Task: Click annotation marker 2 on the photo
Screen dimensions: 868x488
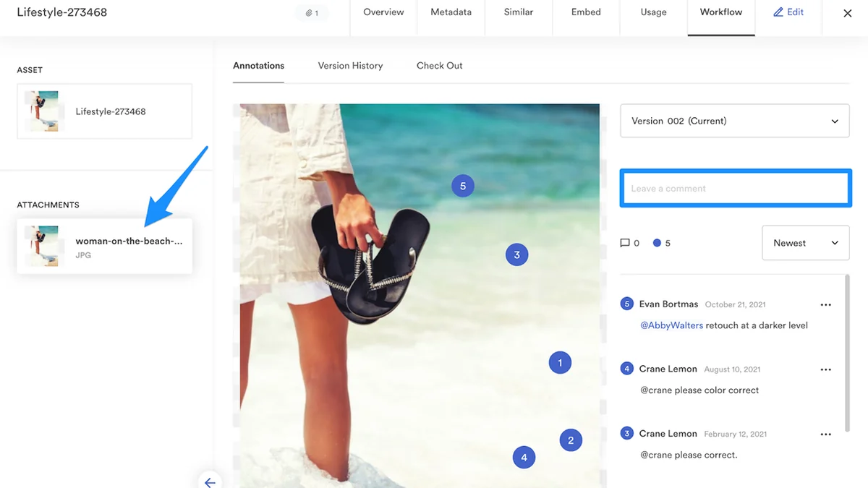Action: coord(571,440)
